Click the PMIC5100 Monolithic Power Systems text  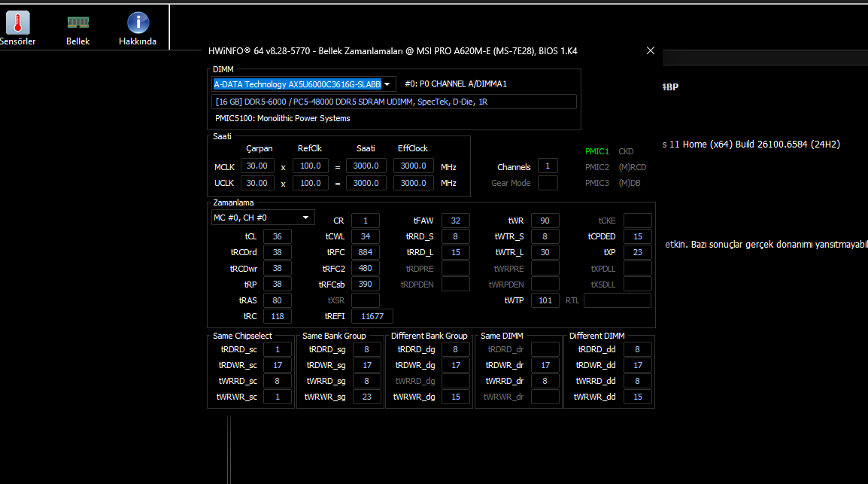coord(282,118)
